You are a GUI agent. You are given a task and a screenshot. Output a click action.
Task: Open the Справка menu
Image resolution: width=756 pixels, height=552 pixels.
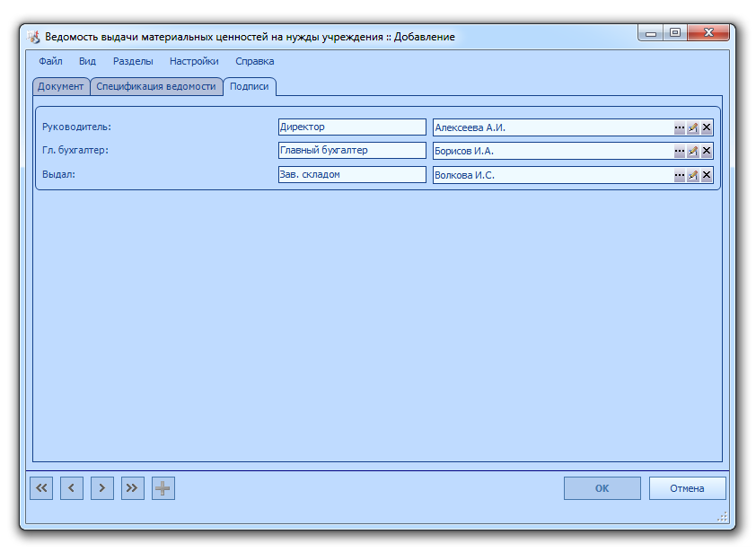pos(255,61)
